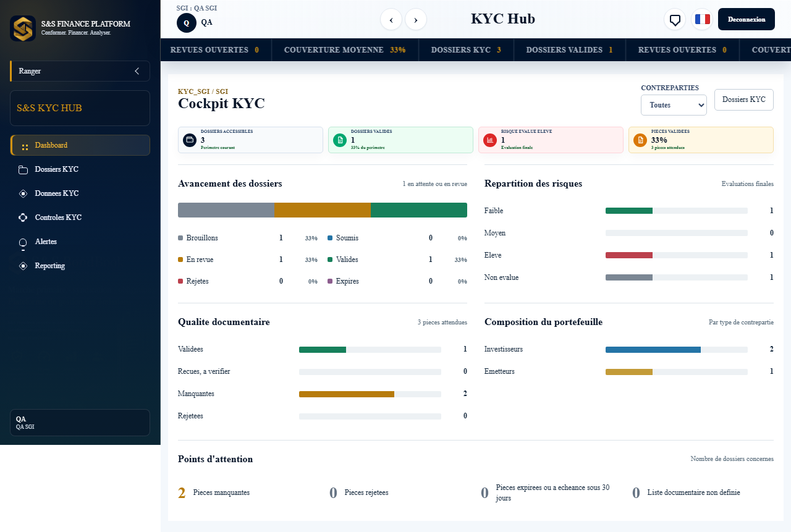Click the S&S KYC HUB panel
Screen dimensions: 791x532
[x=80, y=108]
